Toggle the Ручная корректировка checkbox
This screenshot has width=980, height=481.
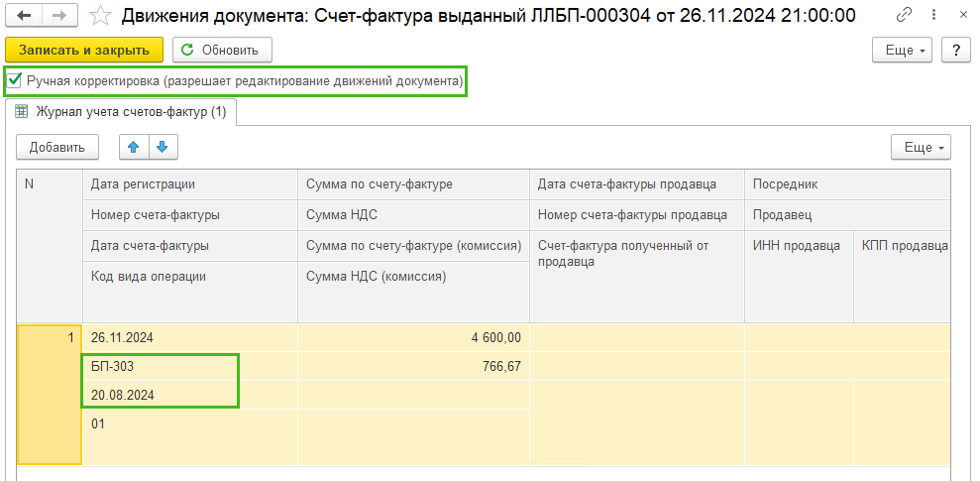pyautogui.click(x=14, y=81)
